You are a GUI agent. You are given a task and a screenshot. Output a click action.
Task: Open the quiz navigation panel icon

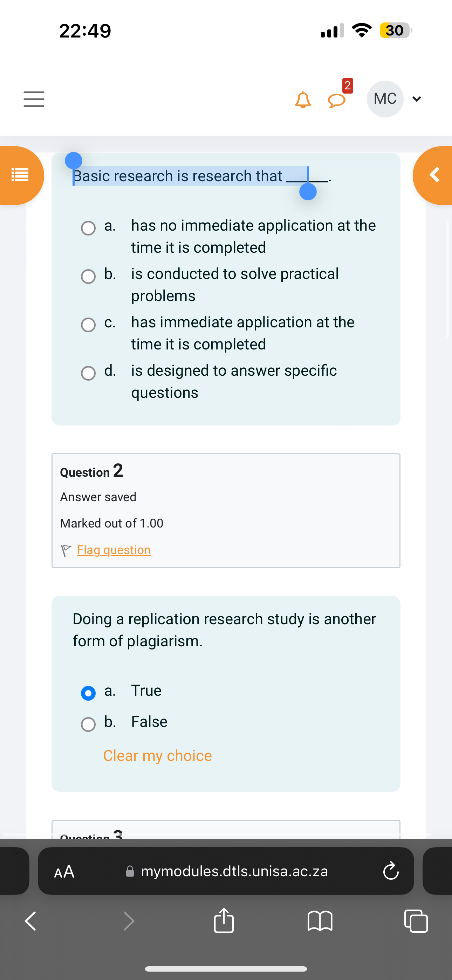click(20, 175)
